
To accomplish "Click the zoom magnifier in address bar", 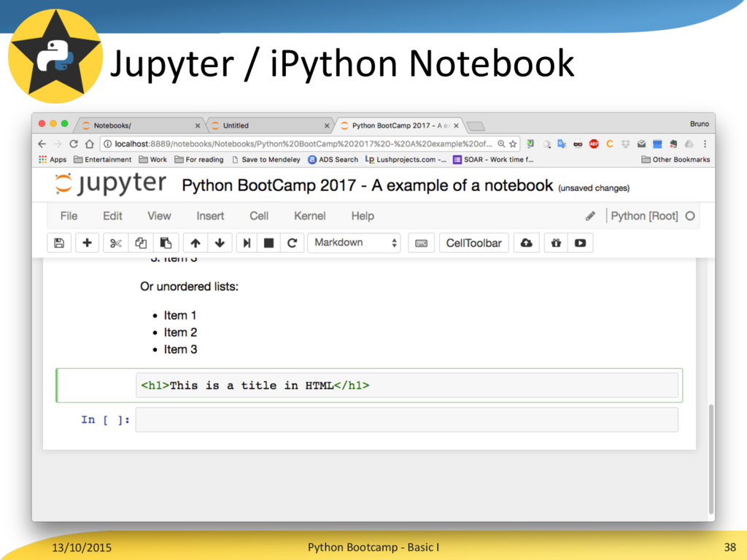I will click(501, 144).
